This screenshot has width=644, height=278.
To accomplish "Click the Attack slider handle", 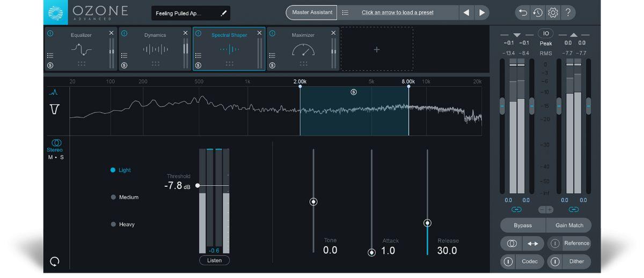I will (x=371, y=252).
